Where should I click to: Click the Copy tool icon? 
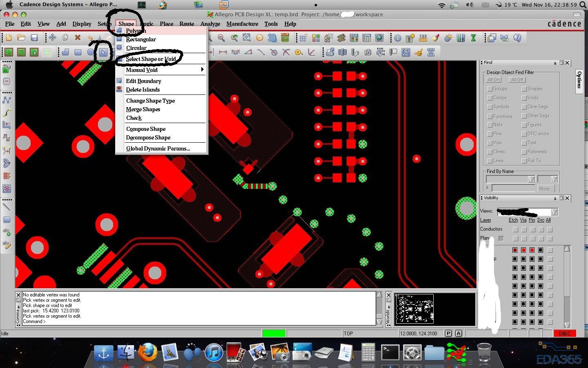pyautogui.click(x=65, y=38)
